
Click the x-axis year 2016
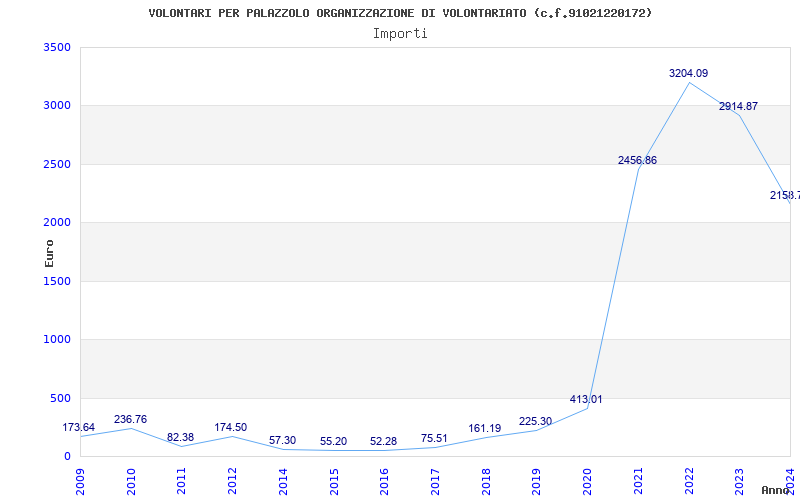(x=384, y=482)
